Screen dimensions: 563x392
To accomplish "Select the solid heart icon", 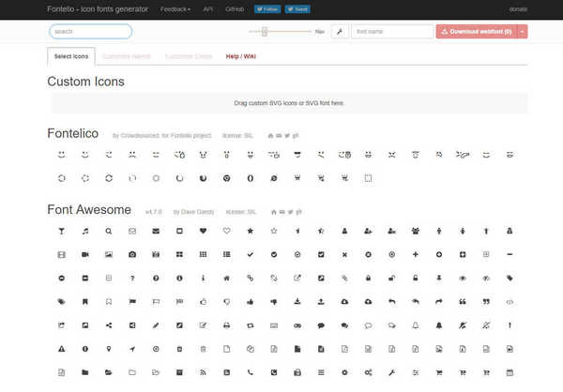I will coord(203,231).
